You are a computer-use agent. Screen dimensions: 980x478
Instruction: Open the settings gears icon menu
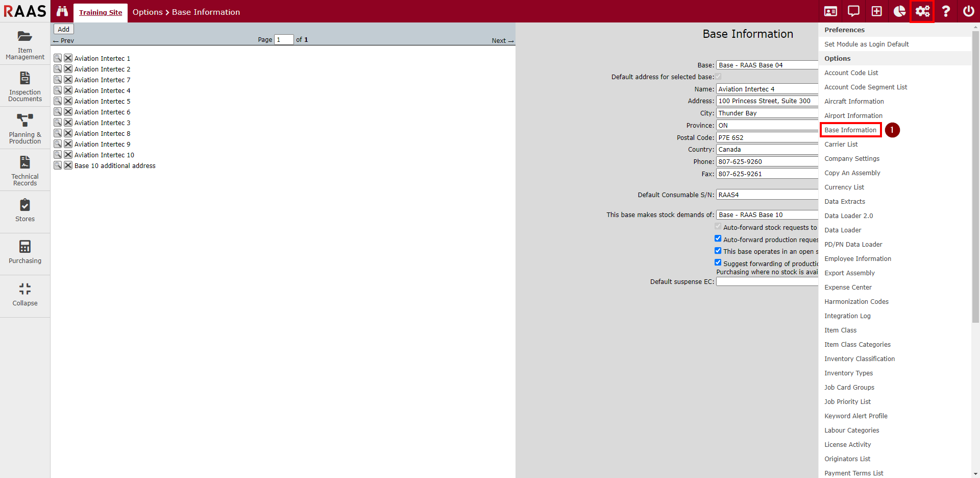(922, 11)
